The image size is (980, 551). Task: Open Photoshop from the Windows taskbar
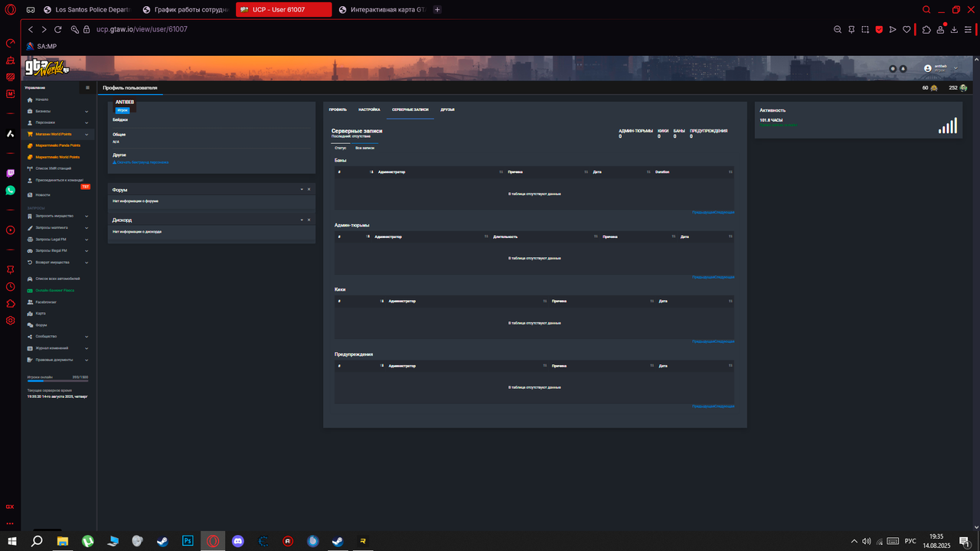coord(188,541)
